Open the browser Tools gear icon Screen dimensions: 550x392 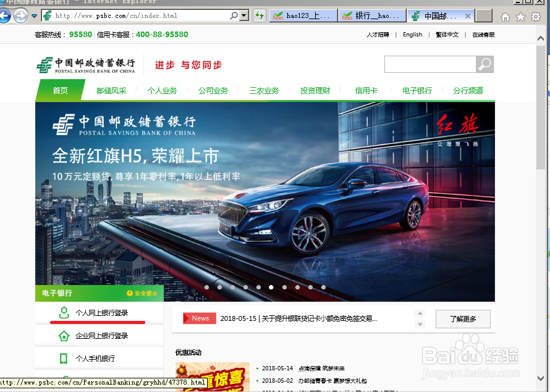point(536,17)
